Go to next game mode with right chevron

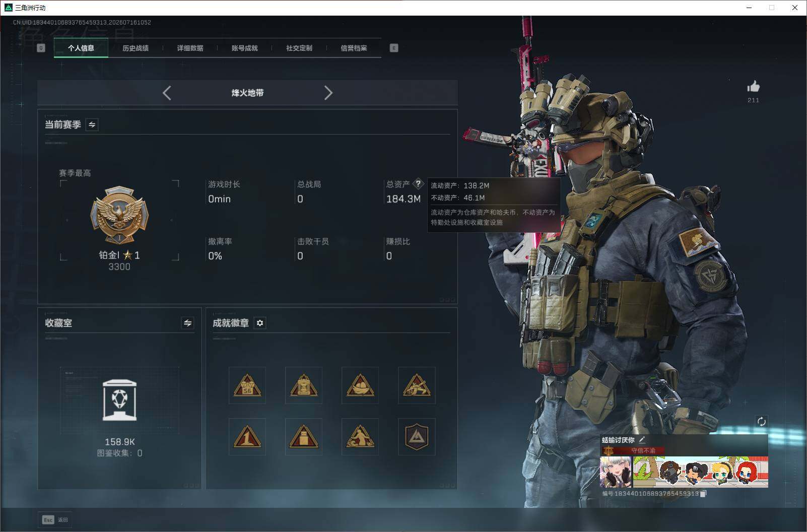click(x=328, y=93)
